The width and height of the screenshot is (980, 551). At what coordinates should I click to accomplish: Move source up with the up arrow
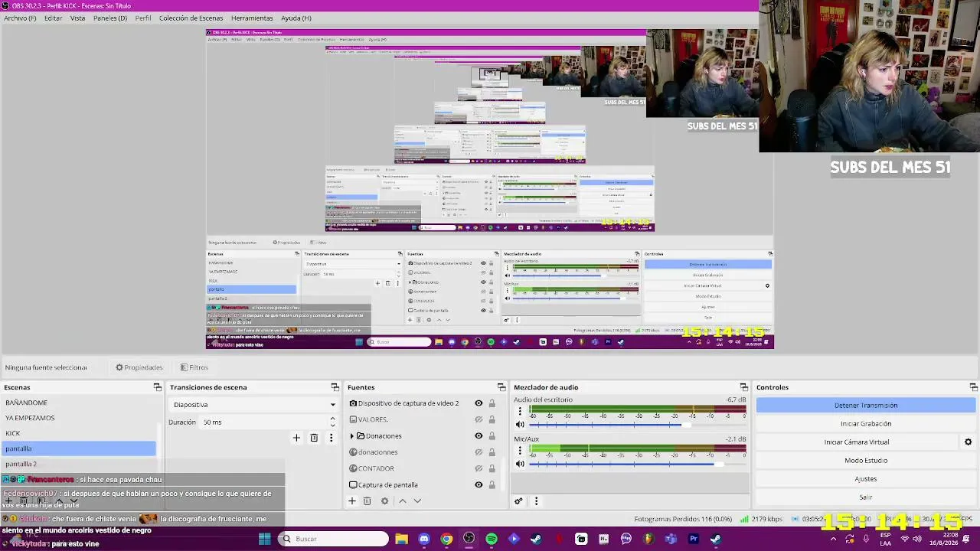[x=402, y=501]
